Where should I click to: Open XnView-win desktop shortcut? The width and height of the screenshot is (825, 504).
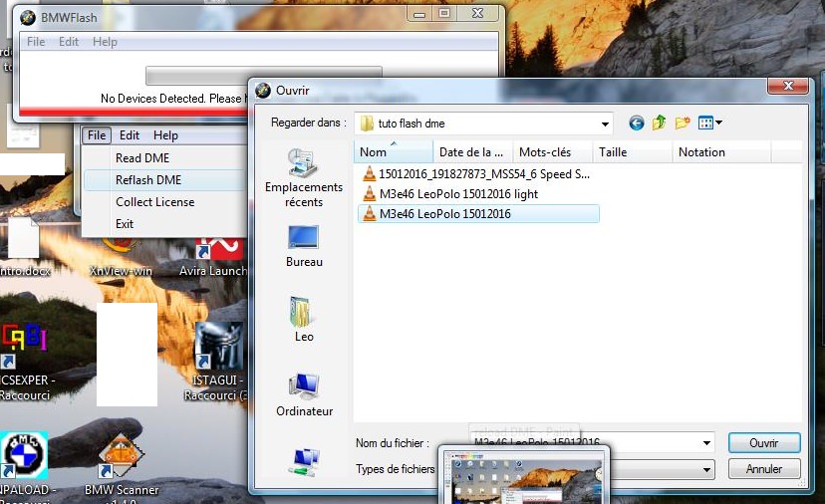pyautogui.click(x=121, y=258)
